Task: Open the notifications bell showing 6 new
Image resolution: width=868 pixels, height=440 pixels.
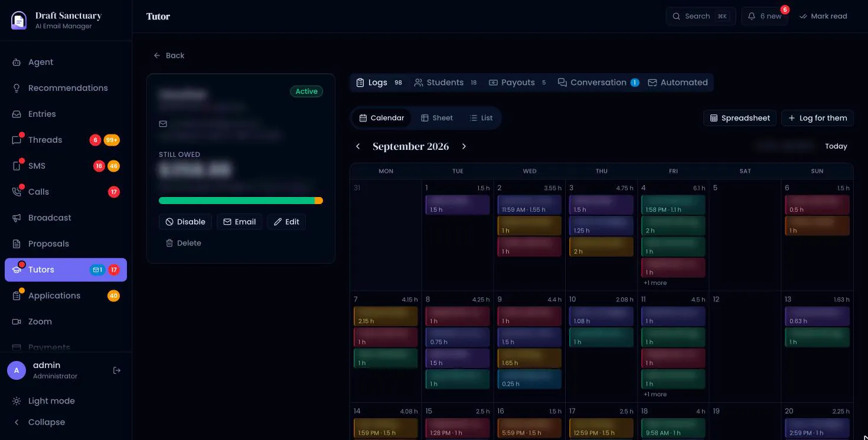Action: tap(765, 17)
